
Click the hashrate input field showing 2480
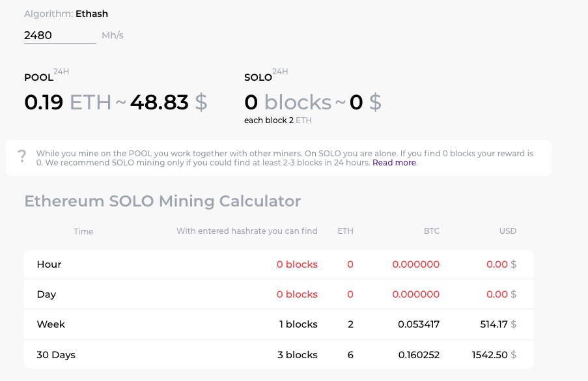(59, 35)
